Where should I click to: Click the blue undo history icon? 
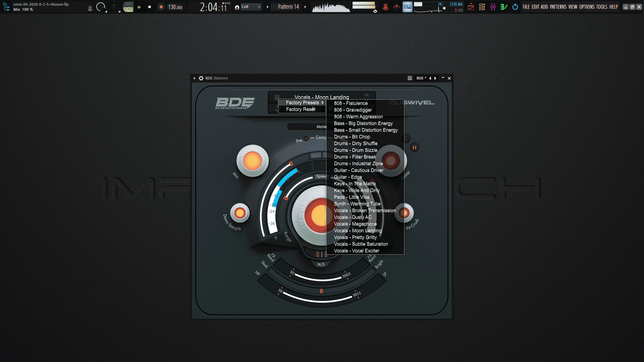coord(515,7)
